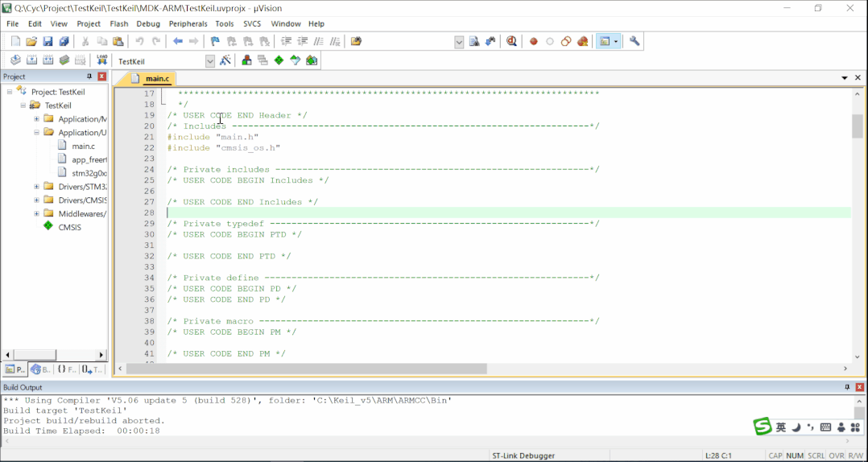
Task: Save the current file with the Save icon
Action: coord(48,42)
